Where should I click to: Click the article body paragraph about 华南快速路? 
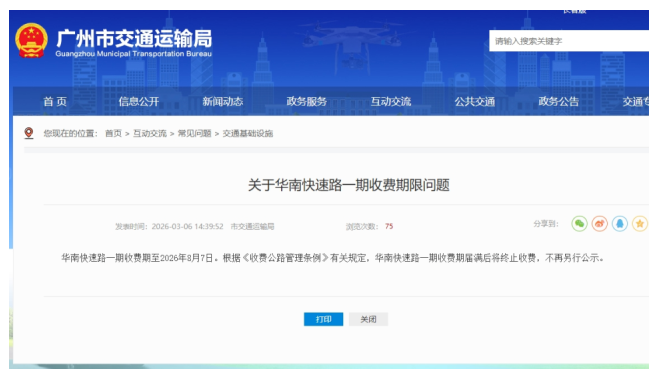click(x=333, y=258)
